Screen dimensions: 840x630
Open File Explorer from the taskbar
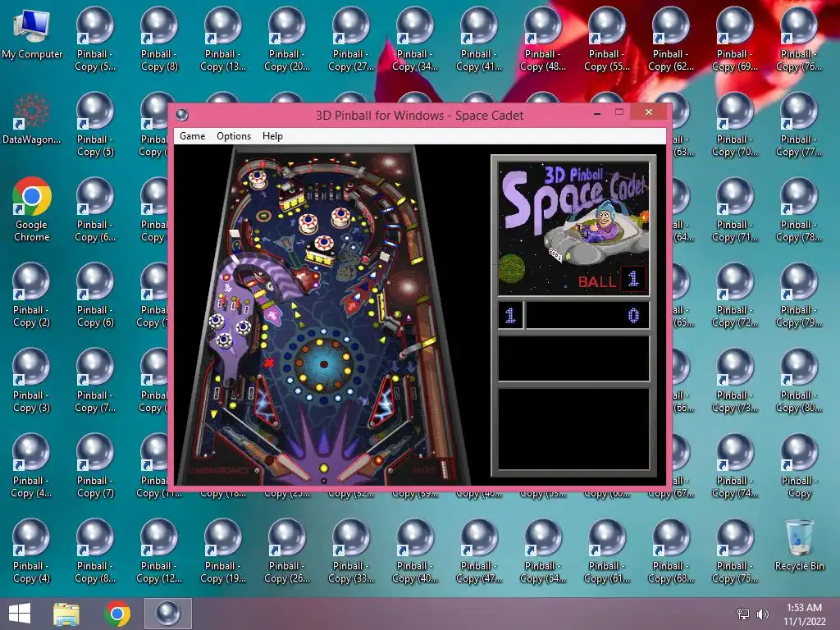coord(66,614)
